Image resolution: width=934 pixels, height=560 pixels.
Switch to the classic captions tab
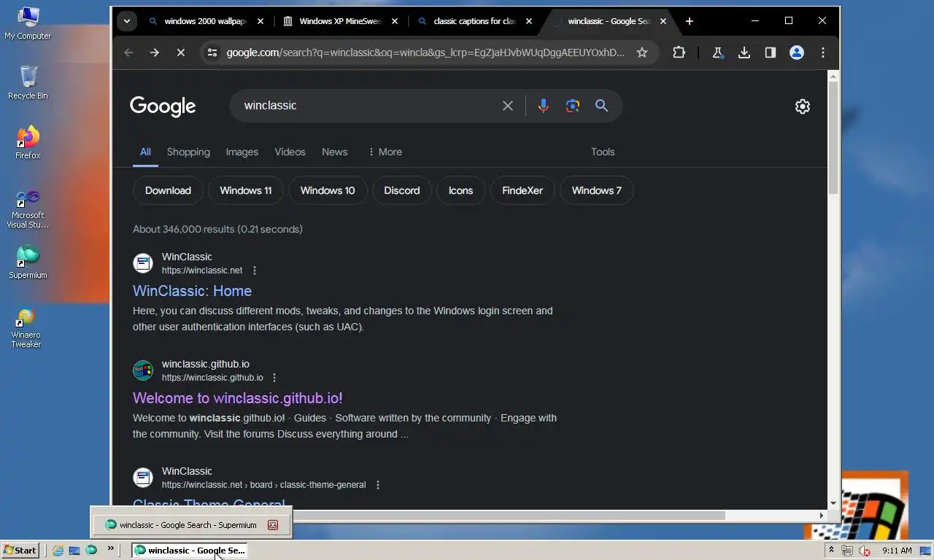475,21
